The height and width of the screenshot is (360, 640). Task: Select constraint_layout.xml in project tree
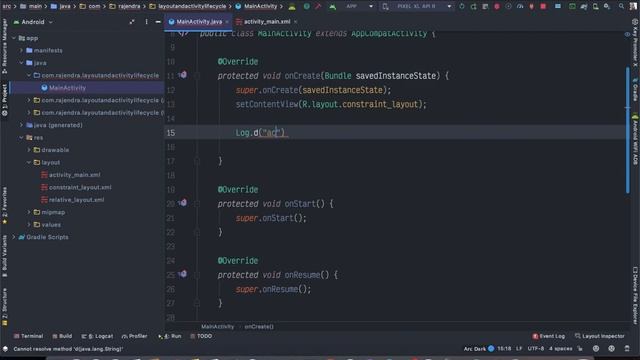(x=76, y=187)
